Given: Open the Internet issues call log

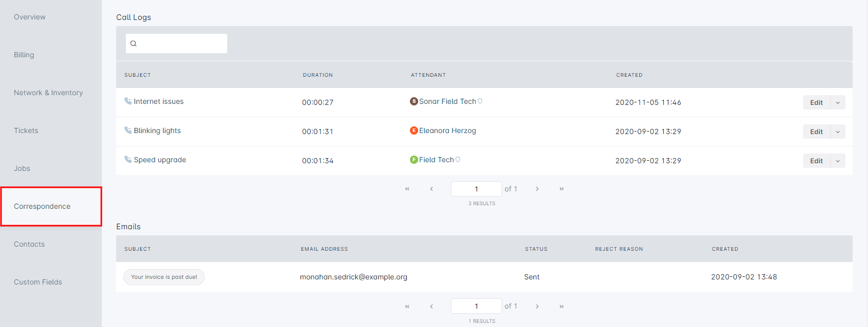Looking at the screenshot, I should [x=159, y=101].
